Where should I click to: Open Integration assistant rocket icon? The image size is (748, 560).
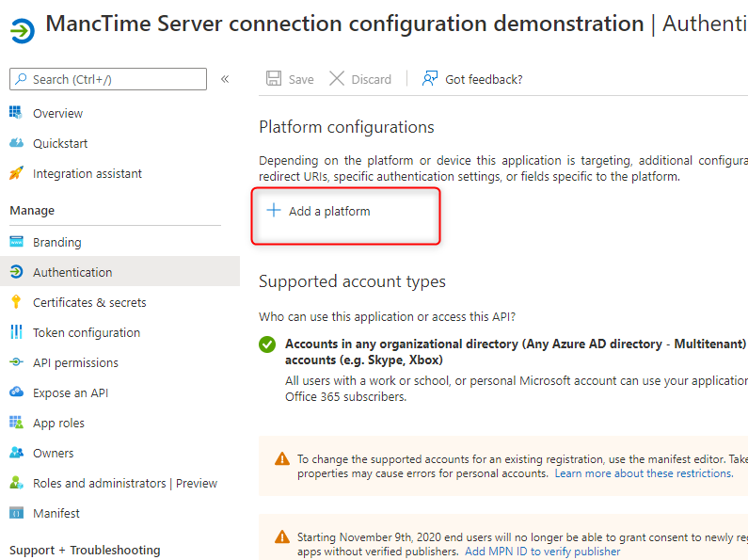16,173
